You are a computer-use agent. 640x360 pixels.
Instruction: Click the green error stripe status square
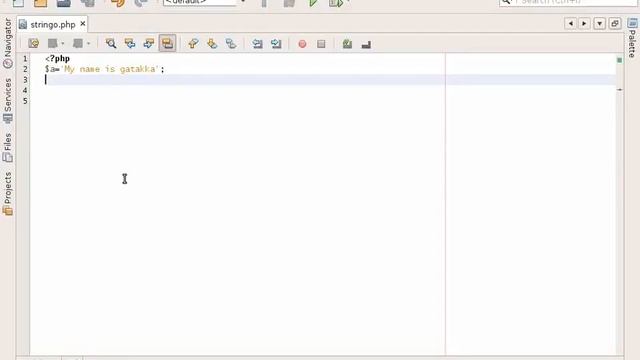pos(620,60)
